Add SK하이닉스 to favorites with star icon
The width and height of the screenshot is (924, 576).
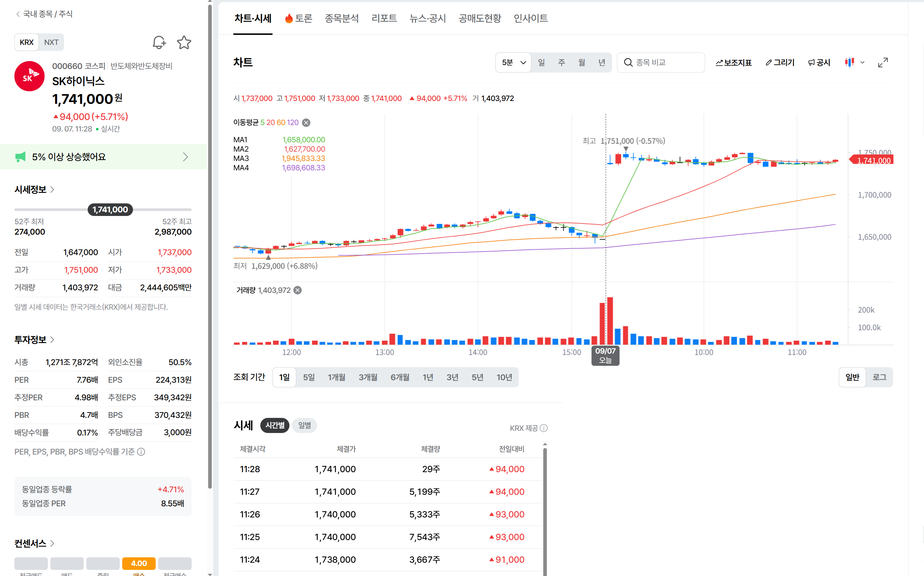tap(184, 42)
